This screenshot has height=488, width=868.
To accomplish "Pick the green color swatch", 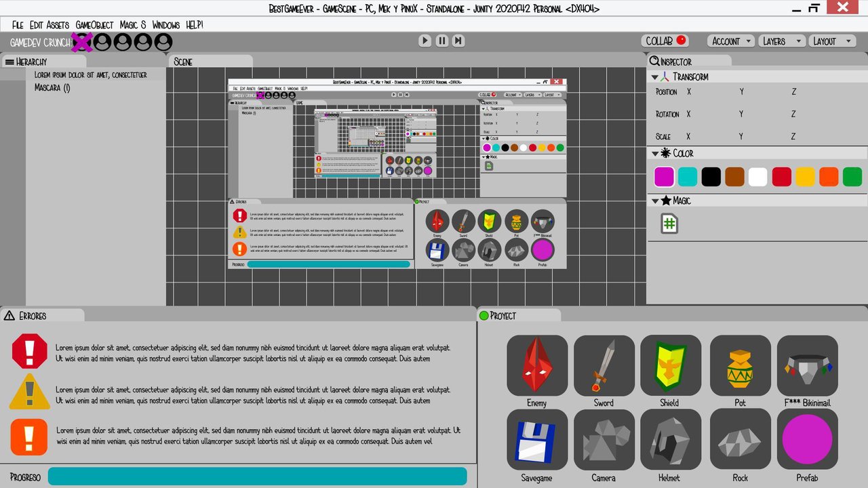I will point(852,177).
